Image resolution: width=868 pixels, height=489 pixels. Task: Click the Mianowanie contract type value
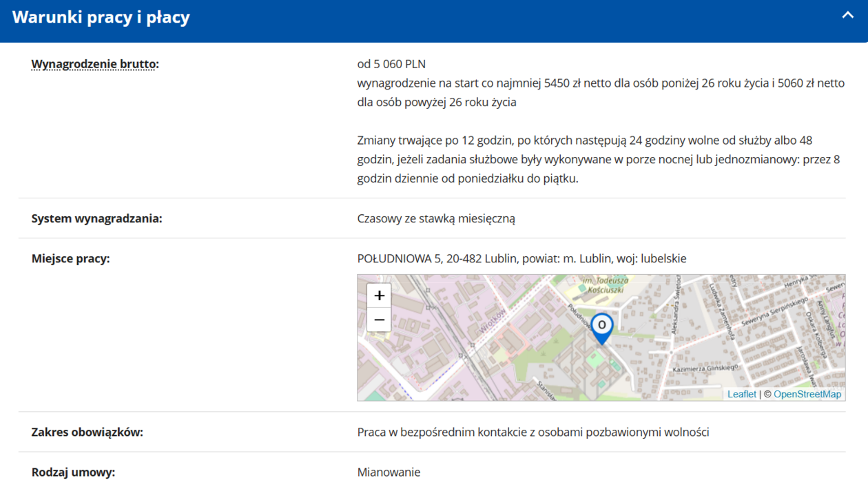click(x=389, y=472)
